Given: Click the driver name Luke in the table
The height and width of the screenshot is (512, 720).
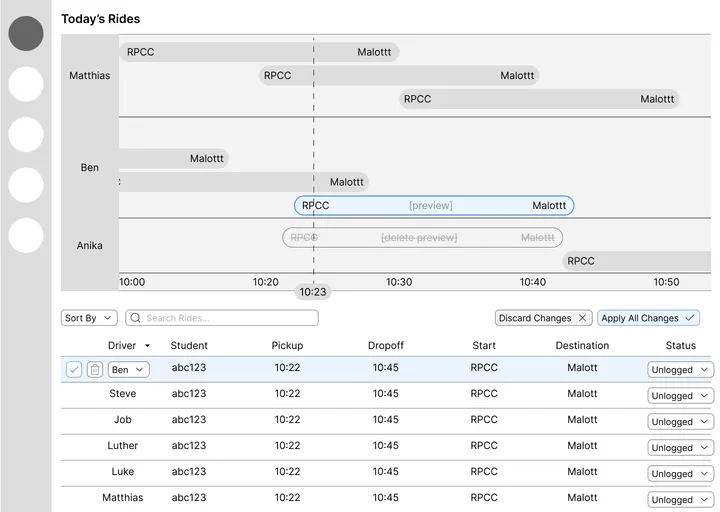Looking at the screenshot, I should (123, 472).
